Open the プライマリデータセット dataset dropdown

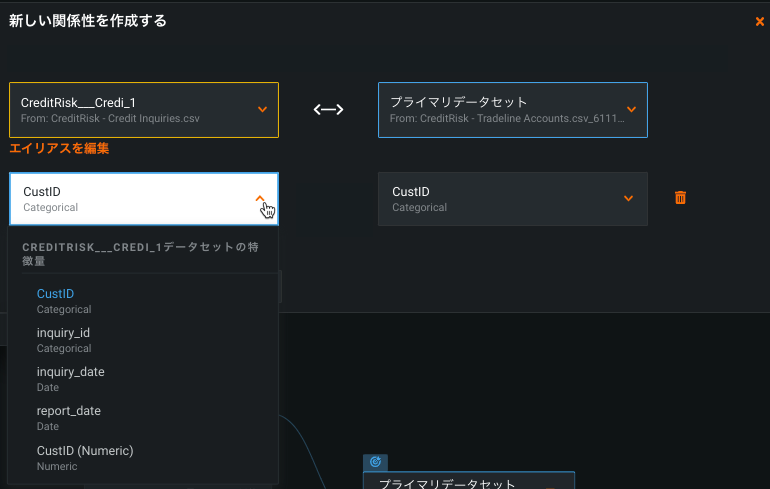(x=631, y=109)
